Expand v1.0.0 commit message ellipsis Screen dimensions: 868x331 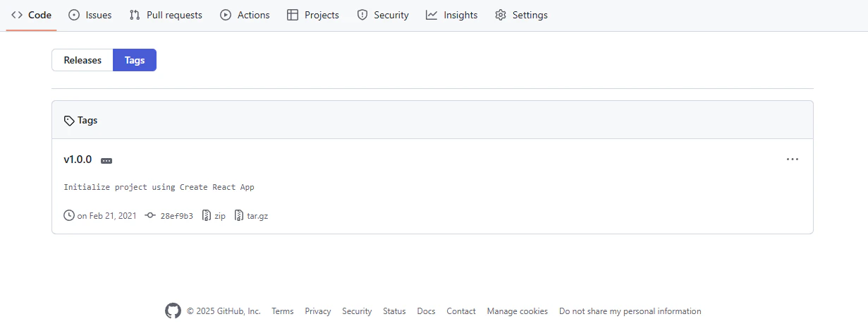point(106,161)
